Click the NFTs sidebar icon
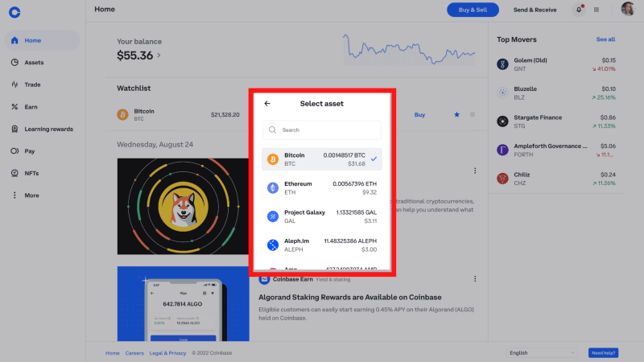 (14, 173)
